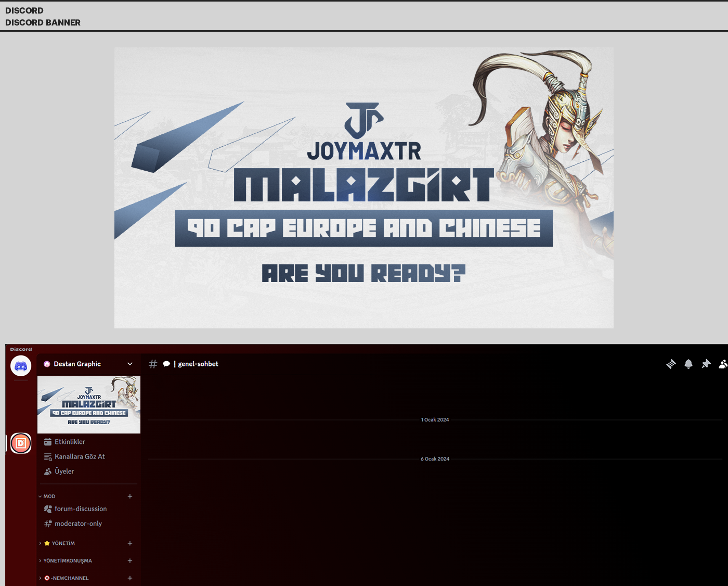
Task: Open Discord home direct messages icon
Action: (21, 366)
